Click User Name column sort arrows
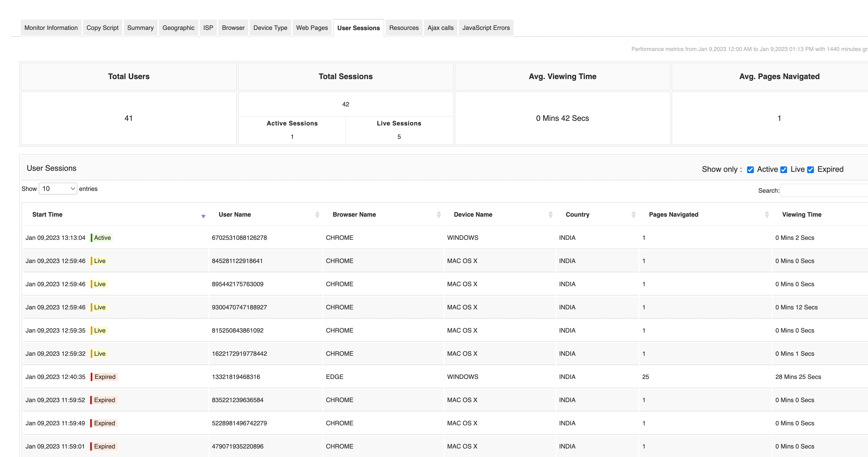Image resolution: width=868 pixels, height=457 pixels. tap(317, 215)
